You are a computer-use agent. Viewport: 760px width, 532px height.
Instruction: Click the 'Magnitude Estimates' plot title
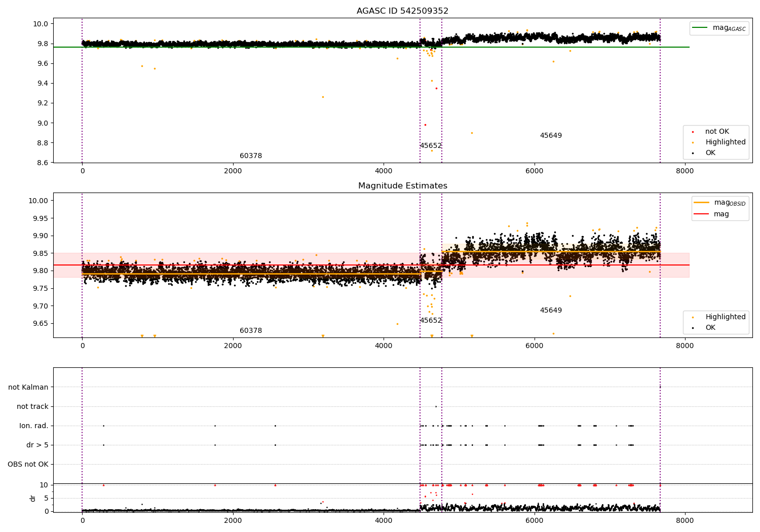(x=402, y=186)
